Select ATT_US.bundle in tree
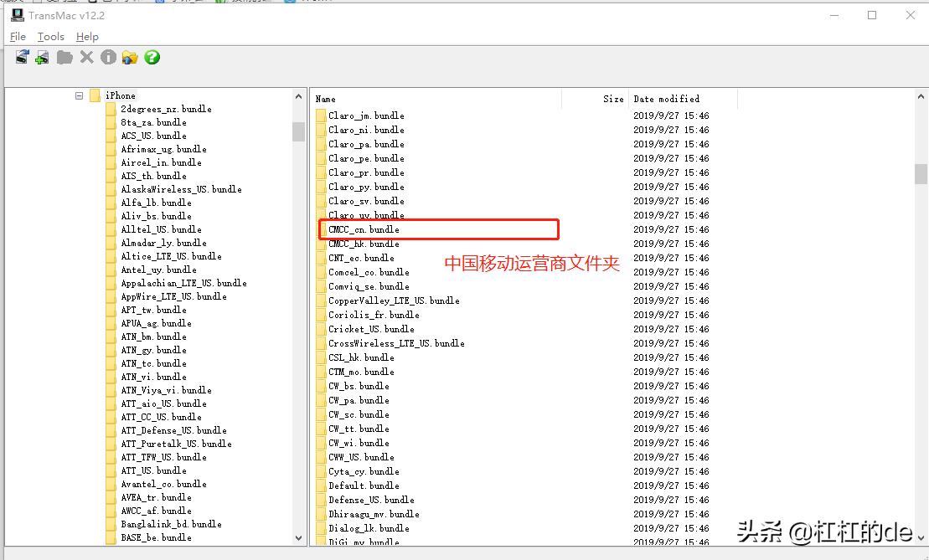Screen dimensions: 929x560 [153, 470]
